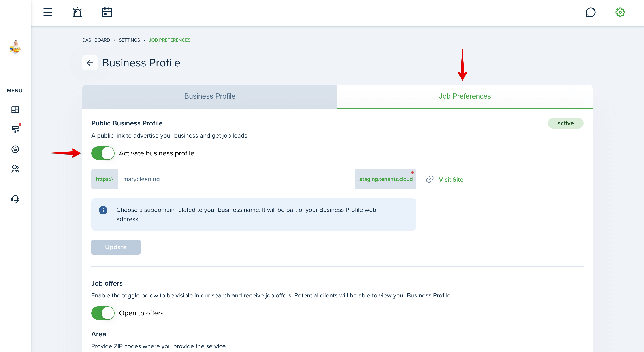Click the .staging.tenants.cloud suffix label

(385, 179)
